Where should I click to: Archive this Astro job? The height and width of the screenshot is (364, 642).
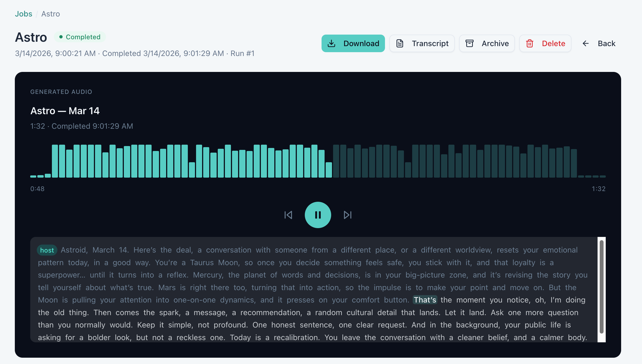point(487,43)
